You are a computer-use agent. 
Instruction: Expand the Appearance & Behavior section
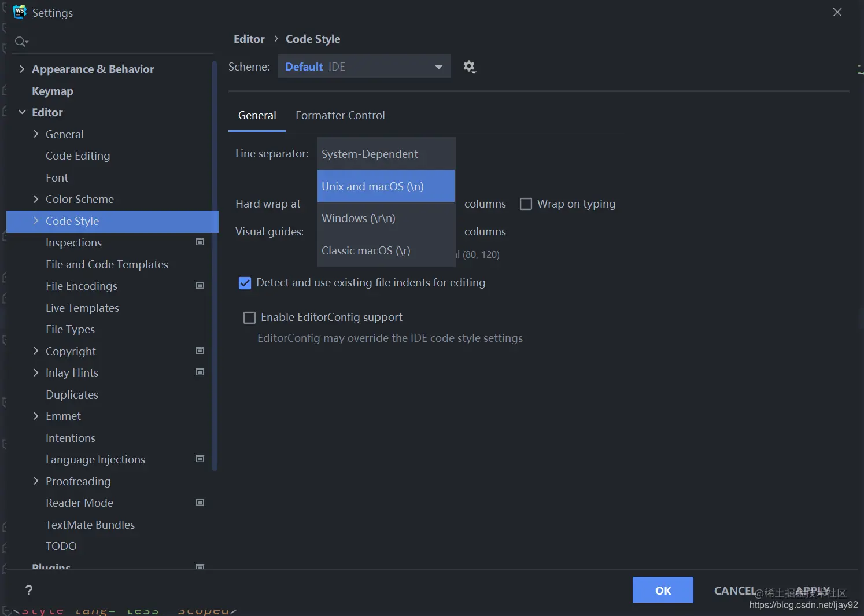coord(22,69)
